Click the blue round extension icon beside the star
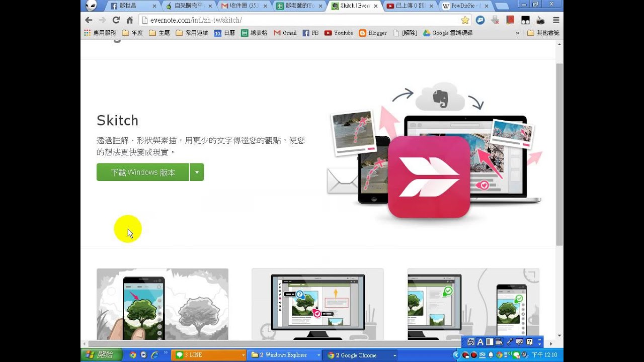Image resolution: width=644 pixels, height=362 pixels. click(x=480, y=20)
